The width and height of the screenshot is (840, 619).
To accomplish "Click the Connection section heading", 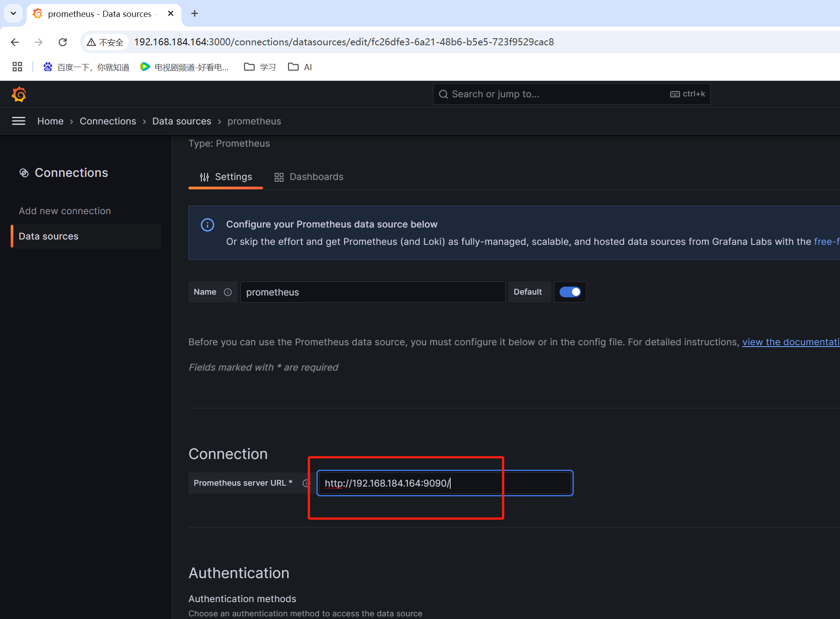I will point(228,454).
